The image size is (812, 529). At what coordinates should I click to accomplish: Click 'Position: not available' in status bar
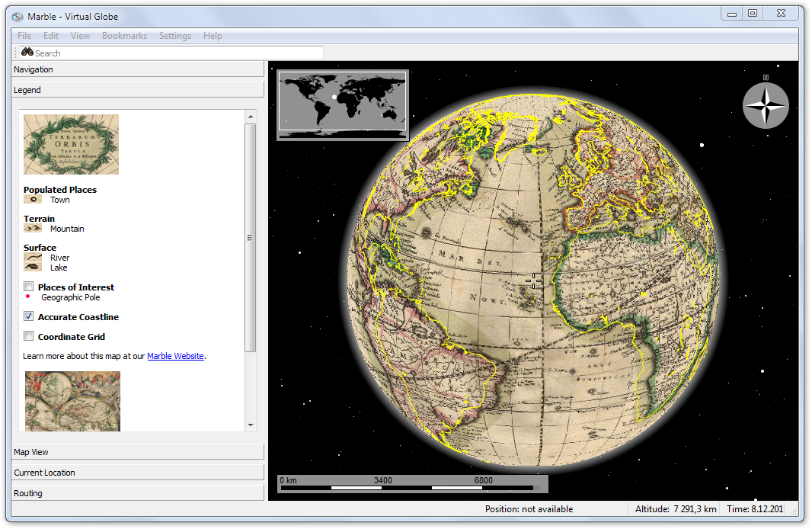click(529, 508)
